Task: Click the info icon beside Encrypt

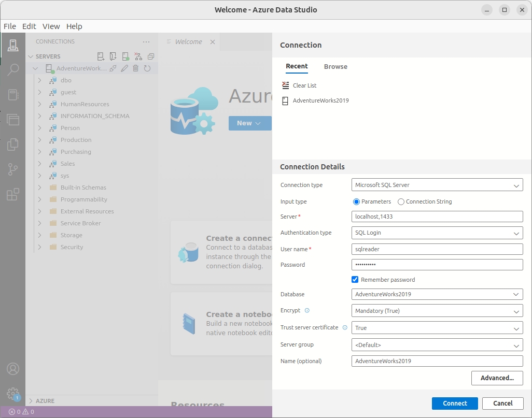Action: (x=307, y=311)
